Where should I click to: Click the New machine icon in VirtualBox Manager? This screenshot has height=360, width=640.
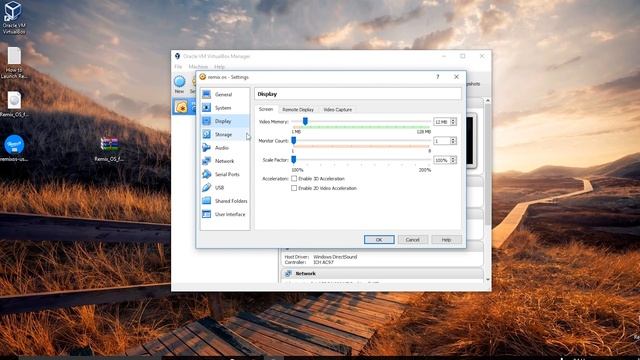coord(180,84)
